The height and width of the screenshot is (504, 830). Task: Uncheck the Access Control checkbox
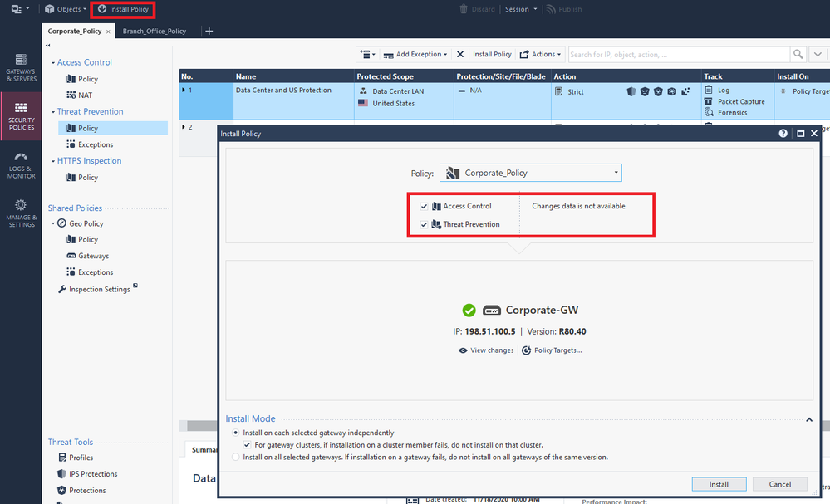click(425, 206)
